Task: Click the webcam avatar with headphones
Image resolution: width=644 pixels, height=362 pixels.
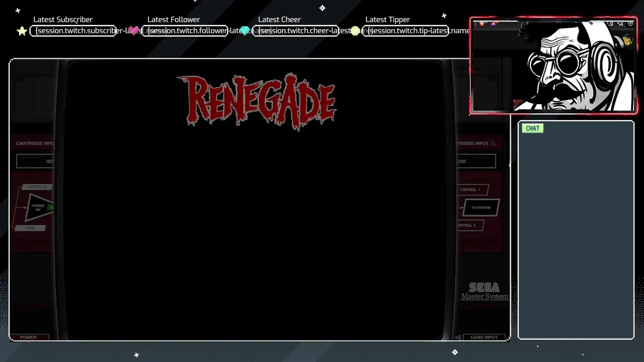Action: 574,65
